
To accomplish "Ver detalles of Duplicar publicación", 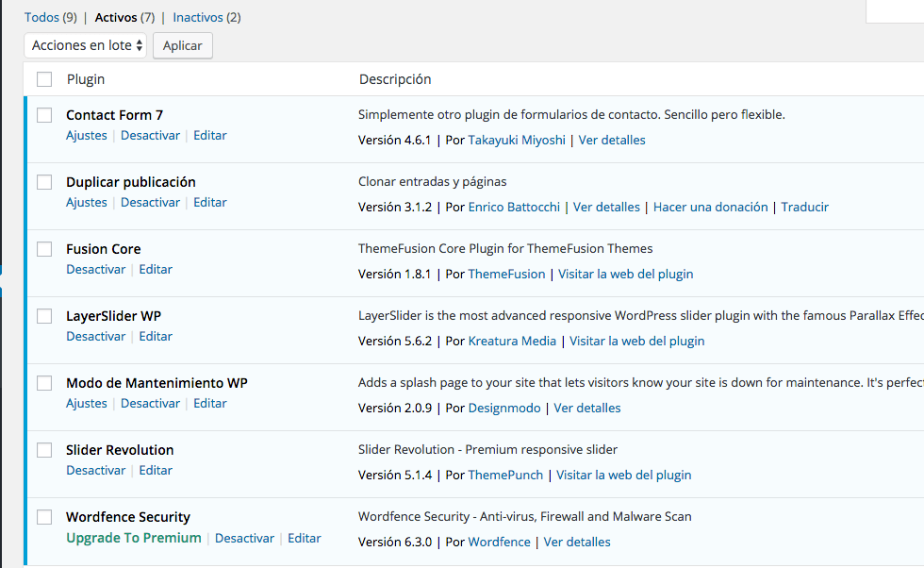I will (x=606, y=207).
